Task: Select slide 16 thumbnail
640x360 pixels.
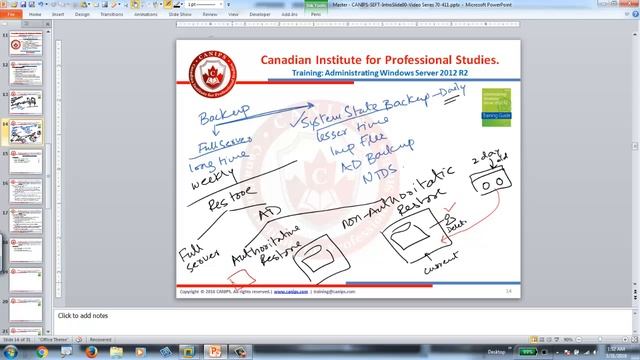Action: point(26,191)
